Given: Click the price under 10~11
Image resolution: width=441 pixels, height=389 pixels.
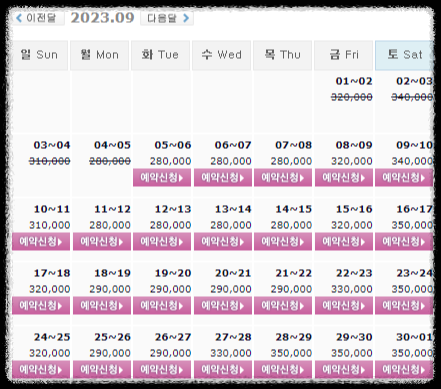Looking at the screenshot, I should tap(49, 225).
